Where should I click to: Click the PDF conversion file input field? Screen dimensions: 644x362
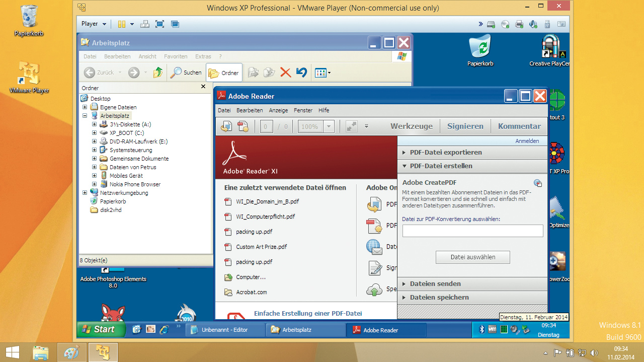(472, 231)
